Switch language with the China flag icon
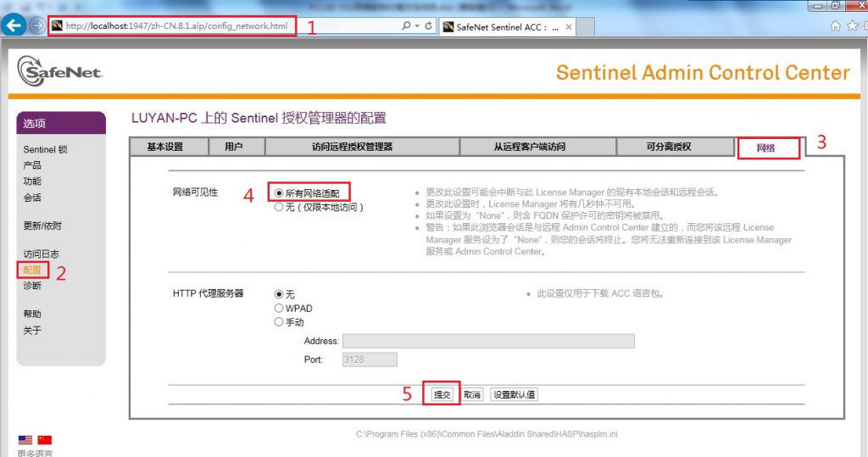The width and height of the screenshot is (868, 457). (x=44, y=440)
